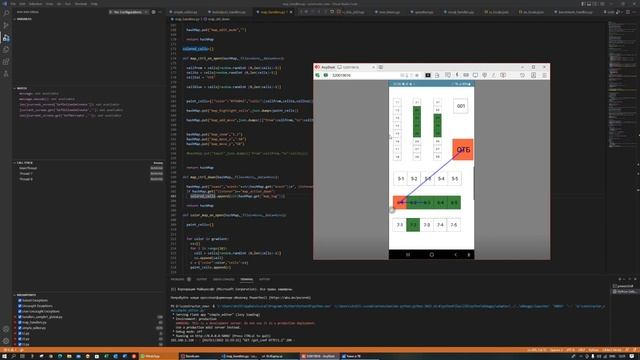Switch to the OUTPUT panel tab
This screenshot has width=640, height=360.
click(202, 279)
